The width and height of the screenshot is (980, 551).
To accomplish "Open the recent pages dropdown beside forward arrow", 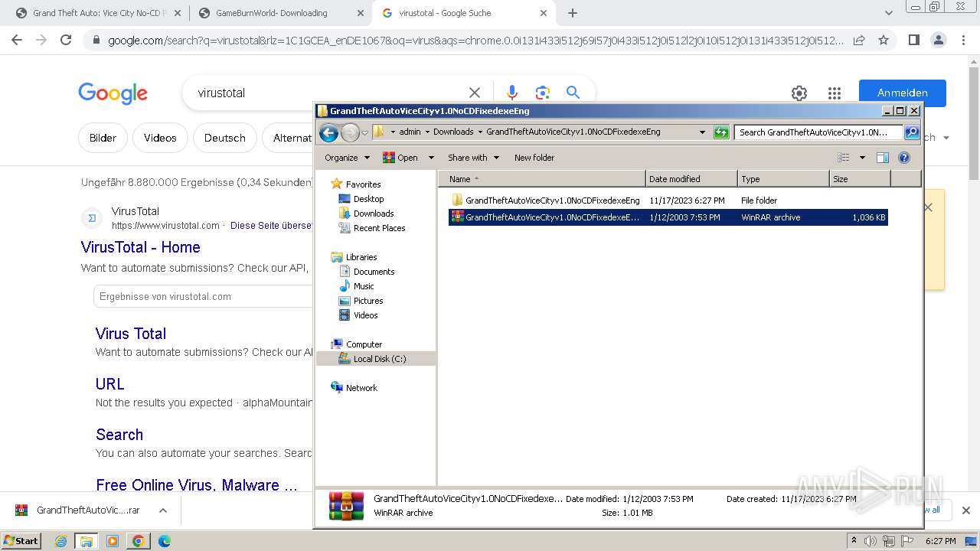I will [x=364, y=132].
